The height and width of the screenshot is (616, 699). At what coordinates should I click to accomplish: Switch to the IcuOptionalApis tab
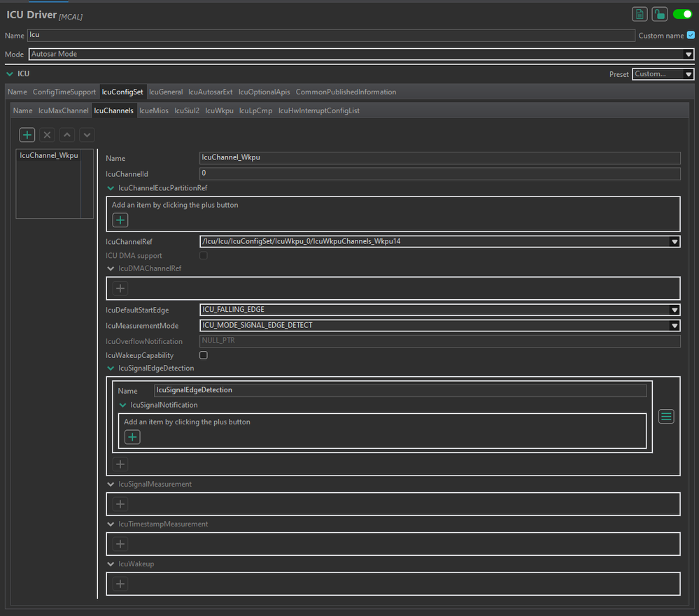pyautogui.click(x=264, y=92)
